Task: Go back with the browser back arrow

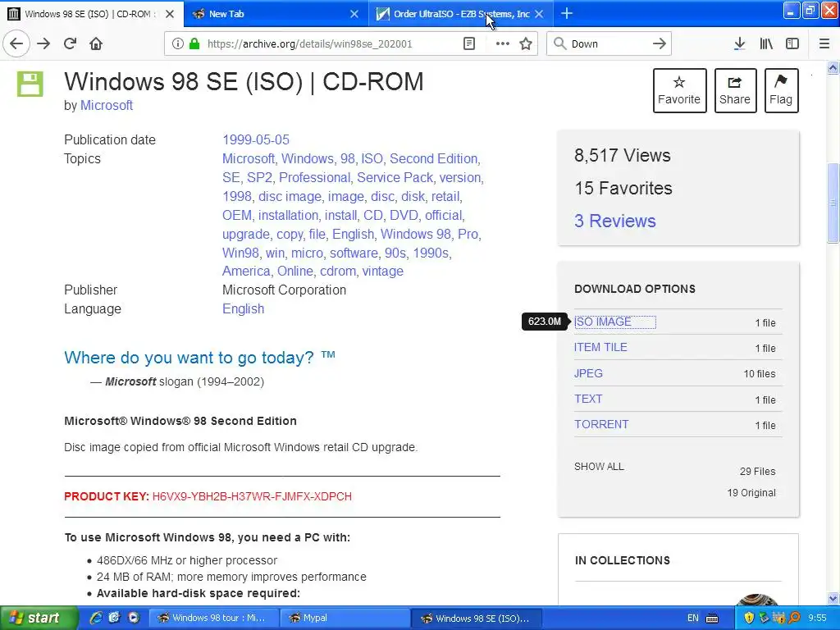Action: click(x=16, y=43)
